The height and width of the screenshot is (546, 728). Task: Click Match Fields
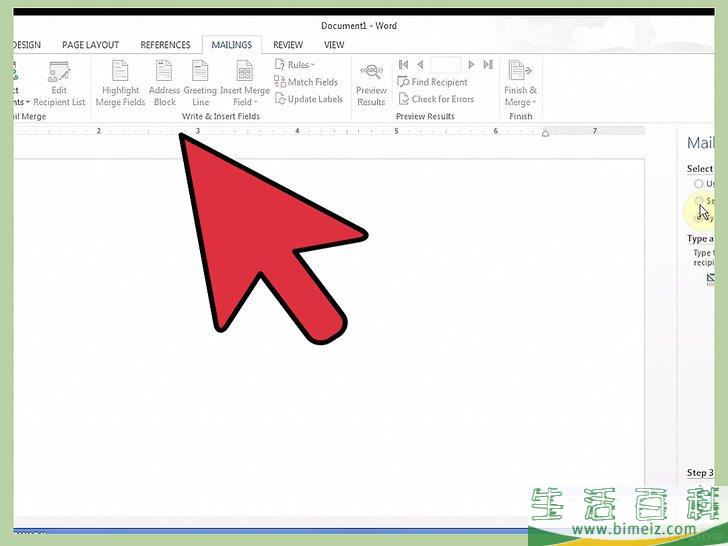pos(306,82)
